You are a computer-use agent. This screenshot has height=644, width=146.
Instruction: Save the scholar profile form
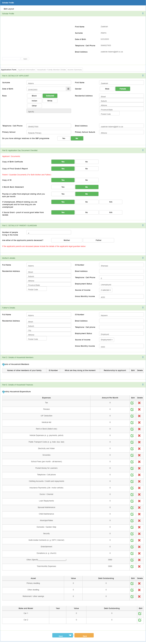60,635
